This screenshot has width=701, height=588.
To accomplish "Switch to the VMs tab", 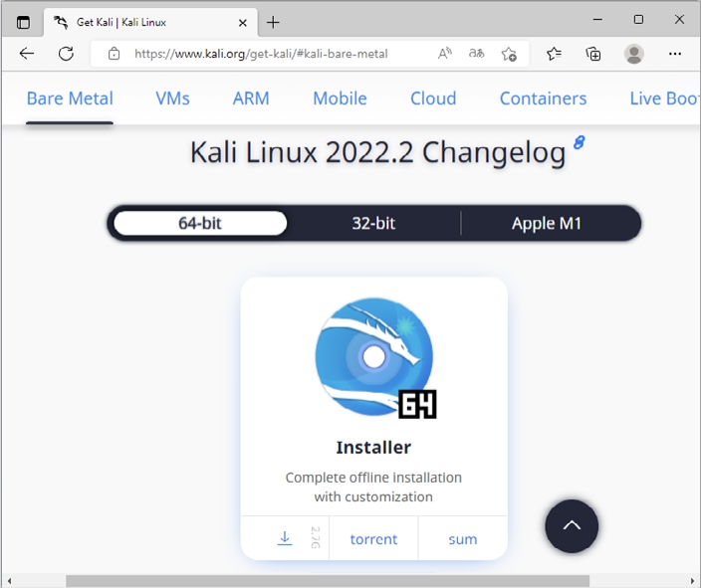I will [x=172, y=98].
